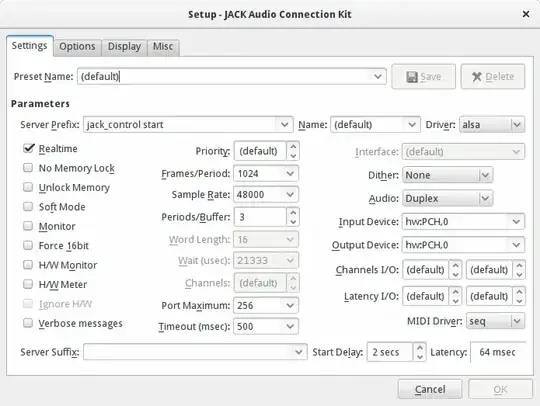Increase the first Latency I/O spinner
Screen dimensions: 540x406
[x=455, y=292]
